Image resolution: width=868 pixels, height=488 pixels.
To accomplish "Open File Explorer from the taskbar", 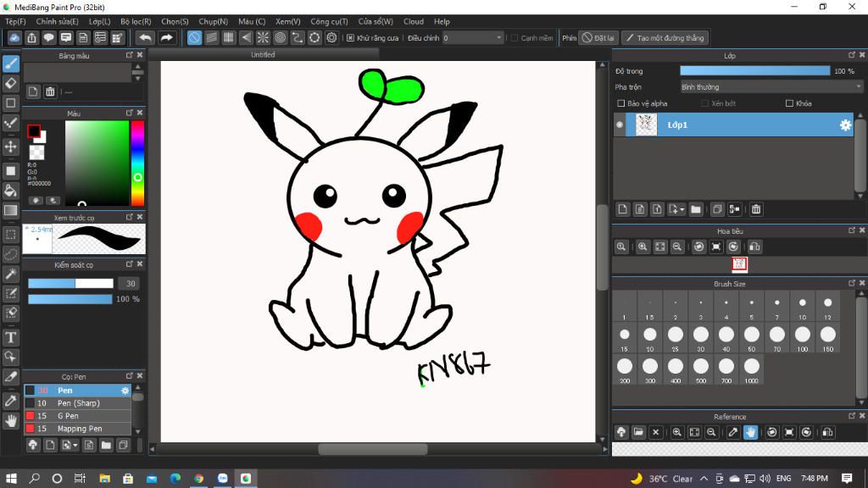I will point(104,479).
